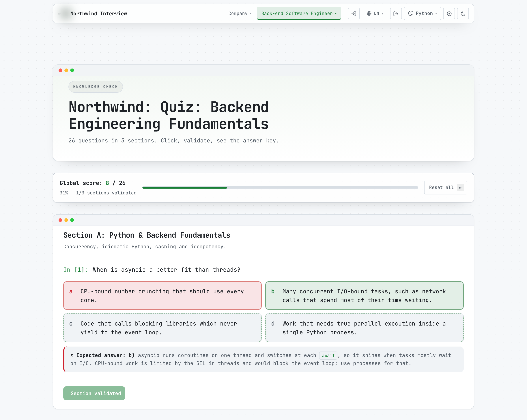Toggle dark mode with the moon icon

pyautogui.click(x=463, y=14)
